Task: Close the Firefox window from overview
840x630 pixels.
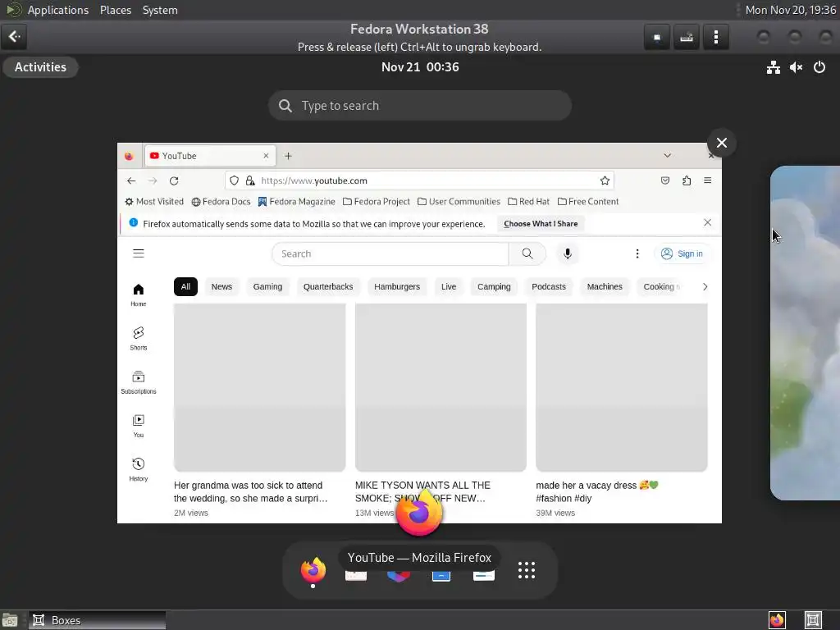Action: (x=721, y=143)
